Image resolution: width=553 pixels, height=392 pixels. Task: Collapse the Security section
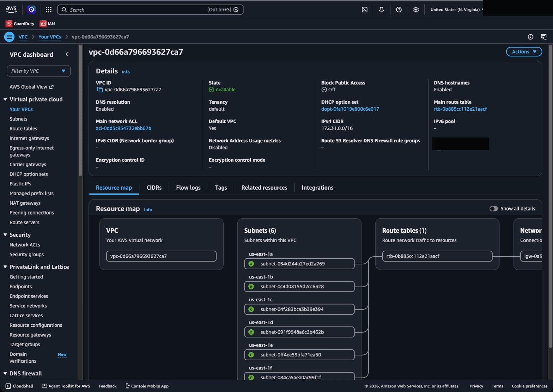click(5, 235)
